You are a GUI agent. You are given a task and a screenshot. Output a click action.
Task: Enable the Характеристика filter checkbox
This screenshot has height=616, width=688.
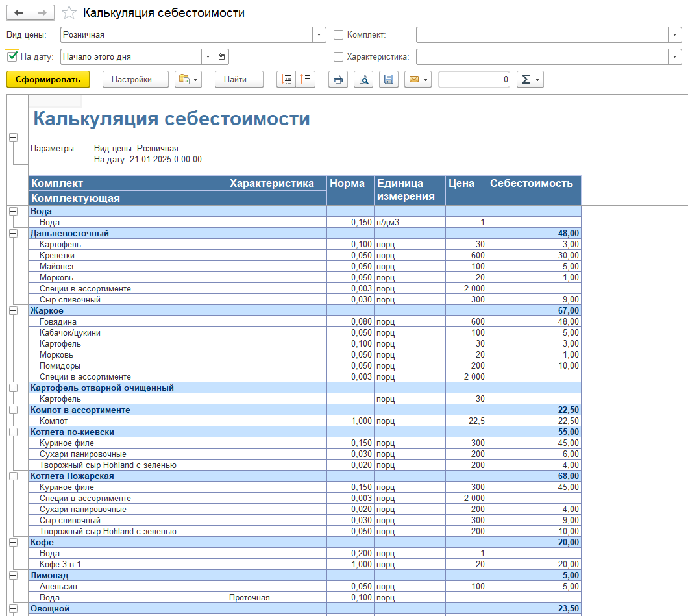point(338,56)
